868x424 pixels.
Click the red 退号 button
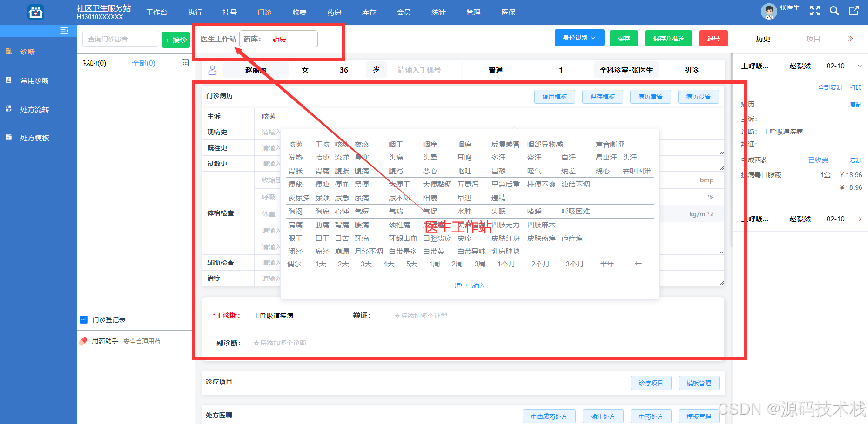coord(713,38)
